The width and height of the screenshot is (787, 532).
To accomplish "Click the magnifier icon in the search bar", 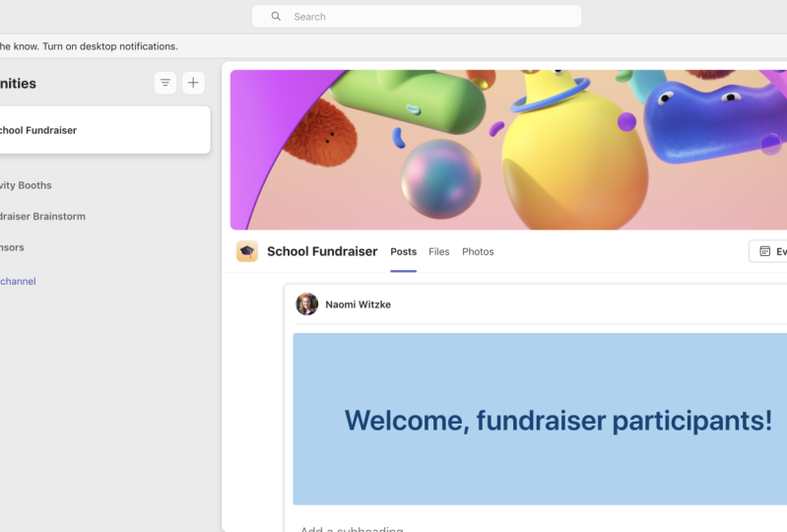I will 276,17.
